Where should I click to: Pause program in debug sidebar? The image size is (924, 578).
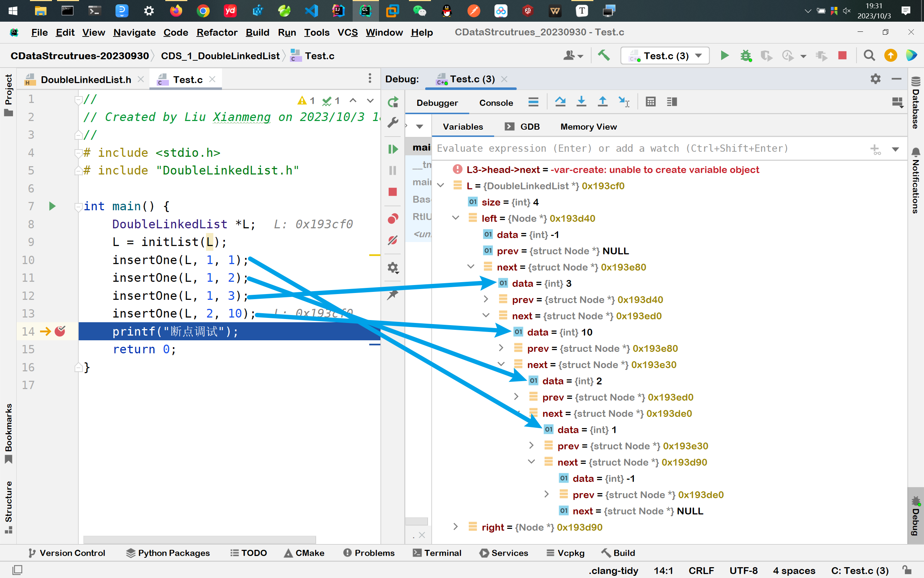(393, 171)
